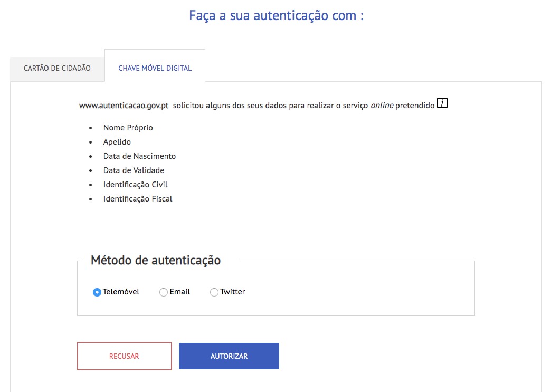Click the Nome Próprio list item
The width and height of the screenshot is (551, 392).
click(128, 127)
